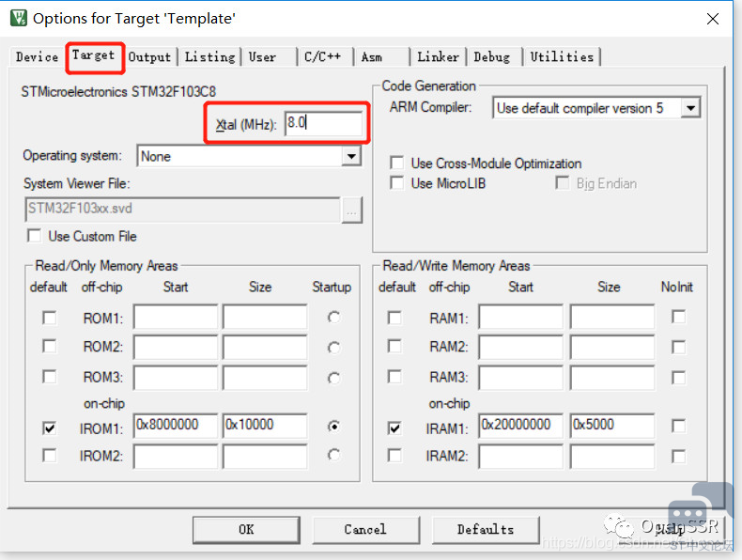Click the IRAM1 Start address field
This screenshot has width=742, height=560.
[521, 425]
